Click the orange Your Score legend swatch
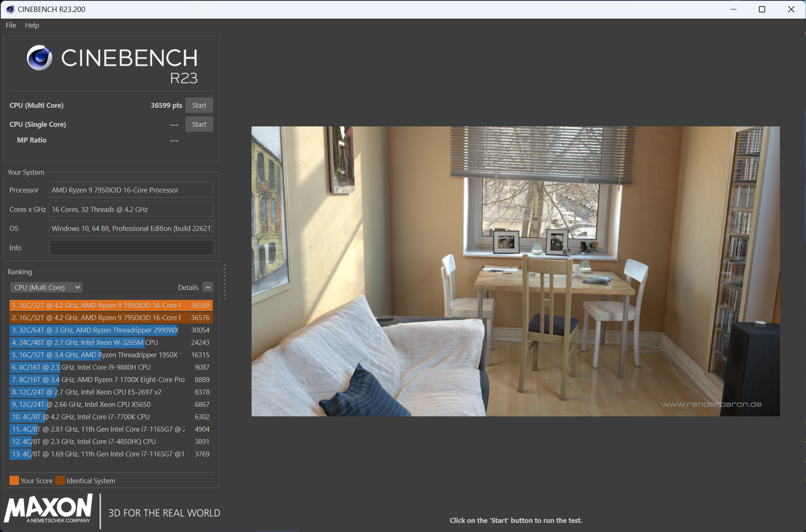806x532 pixels. [x=14, y=480]
